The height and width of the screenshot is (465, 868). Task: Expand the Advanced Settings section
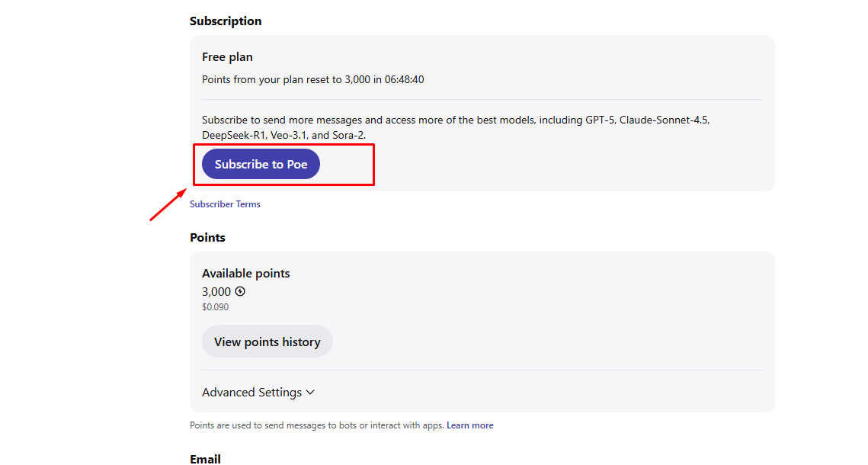tap(252, 393)
